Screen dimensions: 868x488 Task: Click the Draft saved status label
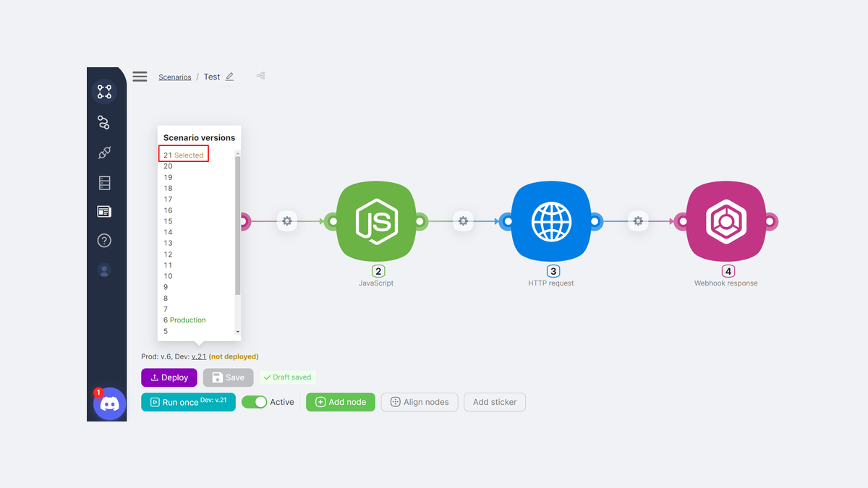(287, 377)
